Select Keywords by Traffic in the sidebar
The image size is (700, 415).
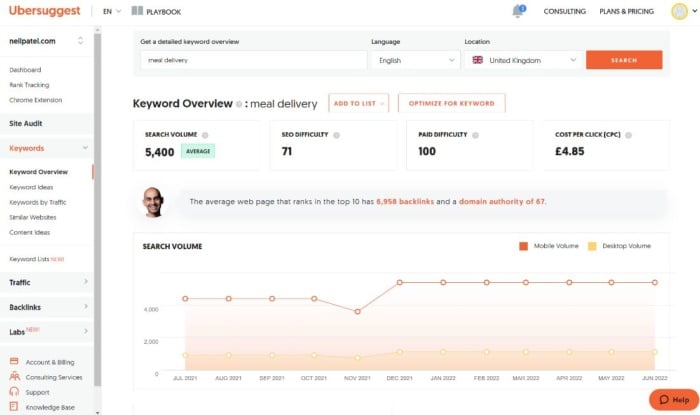click(x=38, y=202)
